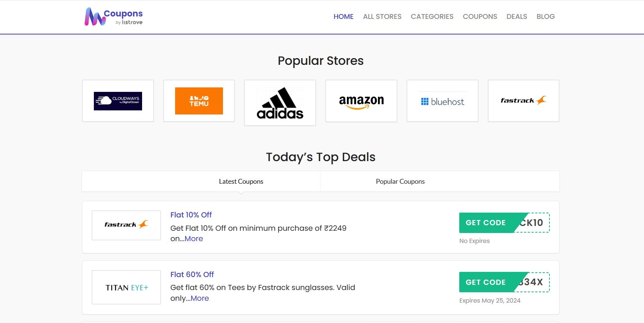This screenshot has width=644, height=323.
Task: Click the Coupons by Listrove logo
Action: pyautogui.click(x=114, y=17)
